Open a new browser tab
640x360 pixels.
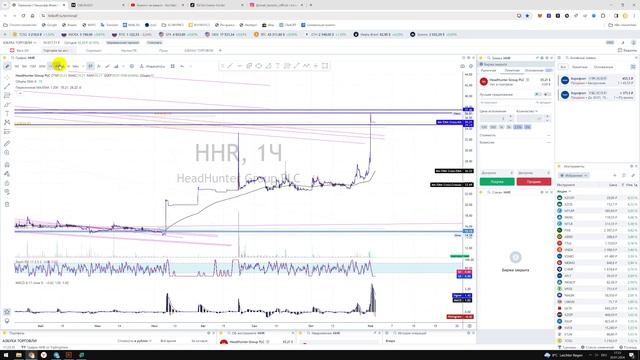pyautogui.click(x=311, y=5)
